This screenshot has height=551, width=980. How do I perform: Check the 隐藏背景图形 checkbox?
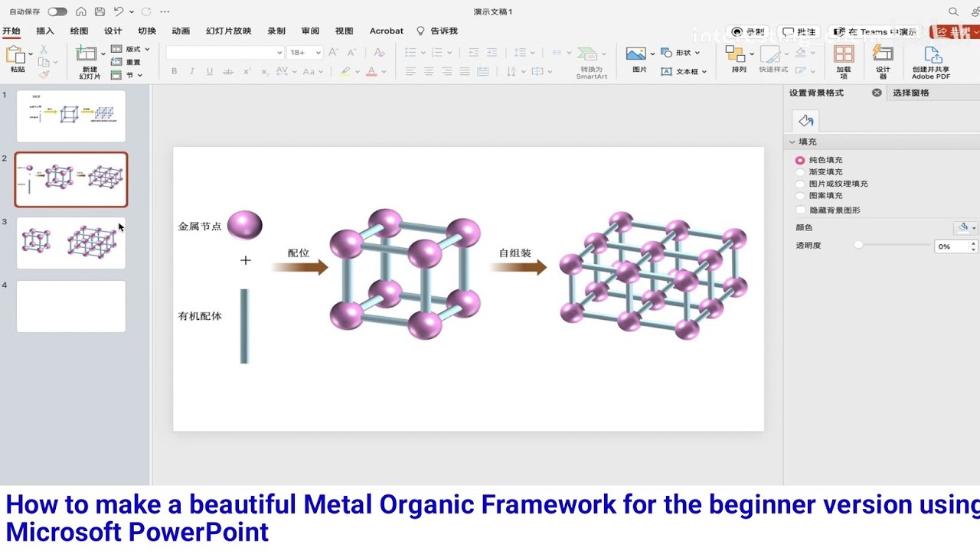pyautogui.click(x=801, y=210)
